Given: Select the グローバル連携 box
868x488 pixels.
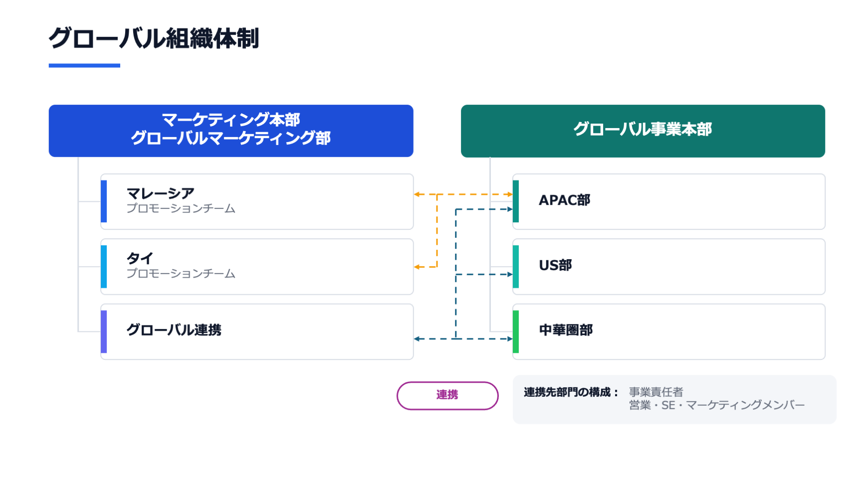Looking at the screenshot, I should [257, 331].
